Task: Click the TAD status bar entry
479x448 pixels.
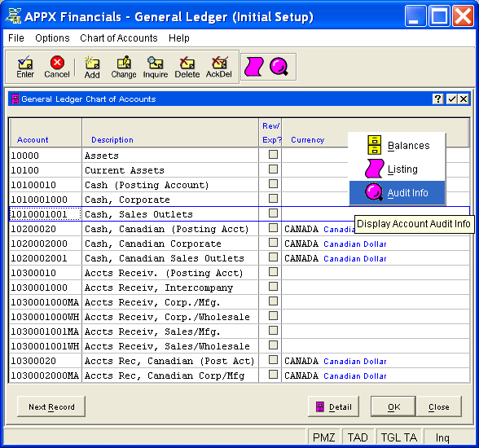Action: [358, 437]
